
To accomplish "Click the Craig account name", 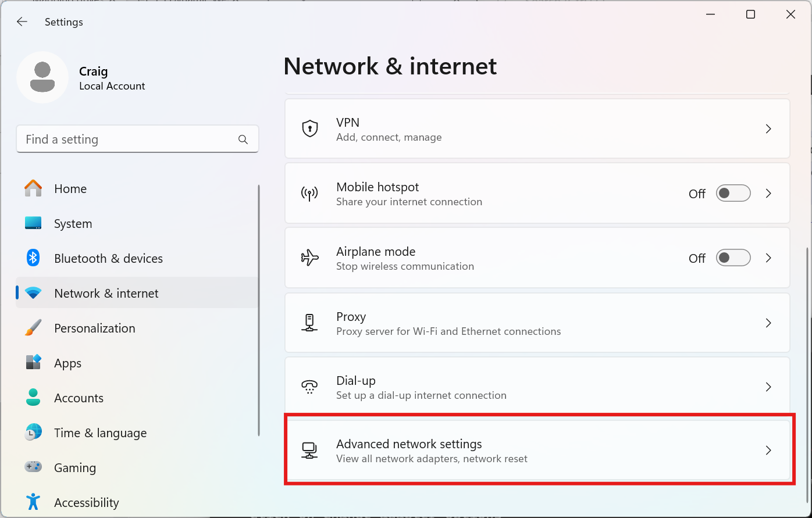I will tap(93, 72).
